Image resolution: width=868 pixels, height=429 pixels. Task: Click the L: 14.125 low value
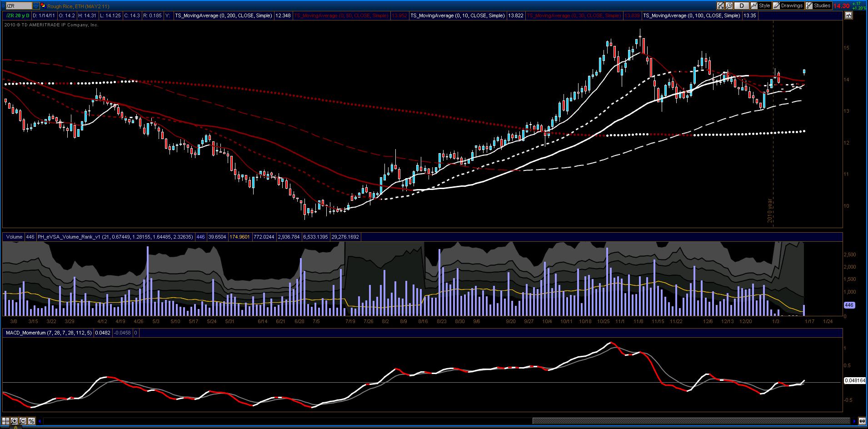(x=110, y=15)
